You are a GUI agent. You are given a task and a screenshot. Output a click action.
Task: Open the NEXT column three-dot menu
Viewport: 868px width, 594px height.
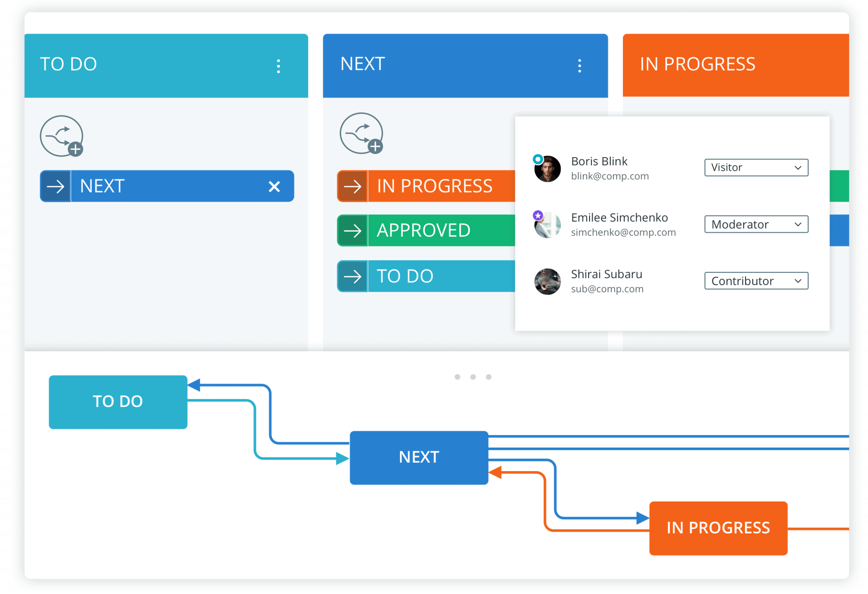point(579,66)
